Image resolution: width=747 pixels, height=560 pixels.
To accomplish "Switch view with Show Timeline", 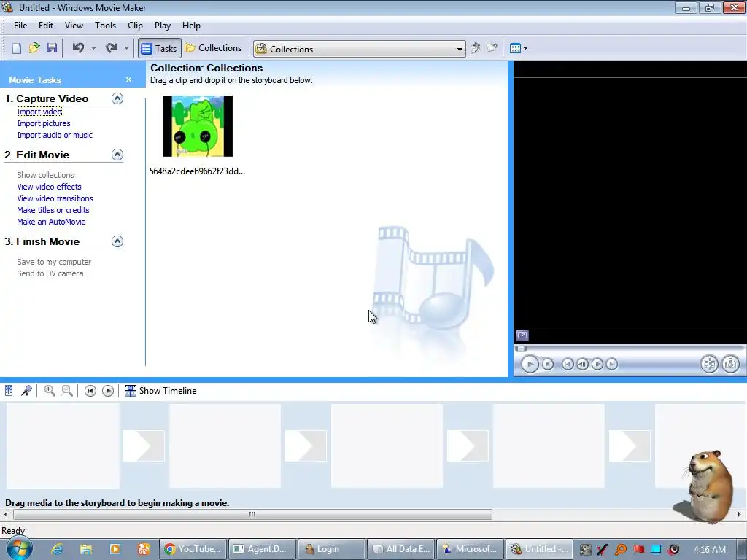I will 160,391.
